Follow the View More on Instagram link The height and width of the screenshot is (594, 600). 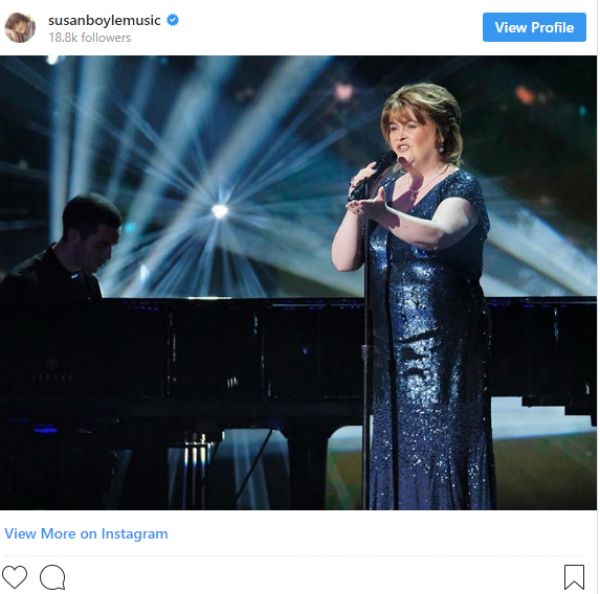pos(86,534)
